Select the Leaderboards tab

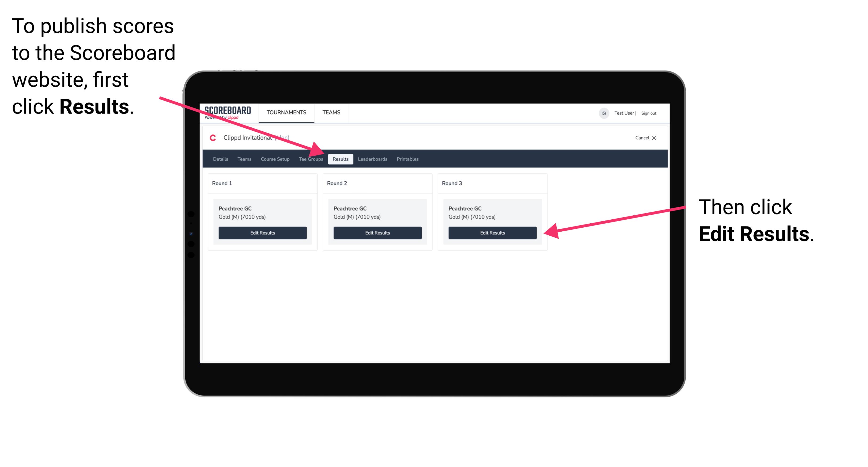click(373, 159)
